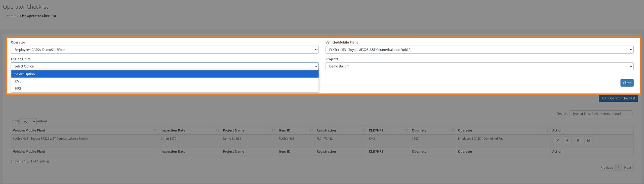Choose KMS from the Engine Units list

[18, 81]
